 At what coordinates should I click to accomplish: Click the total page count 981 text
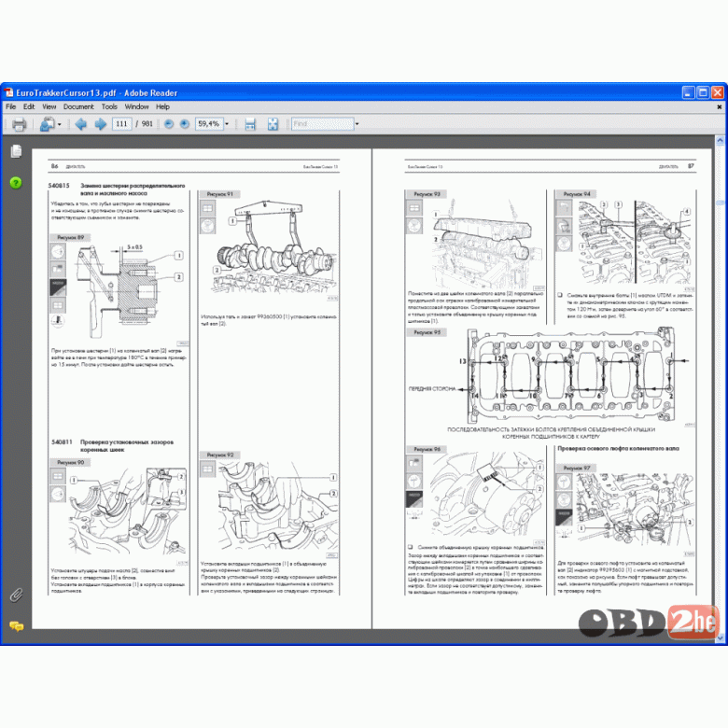click(x=147, y=124)
